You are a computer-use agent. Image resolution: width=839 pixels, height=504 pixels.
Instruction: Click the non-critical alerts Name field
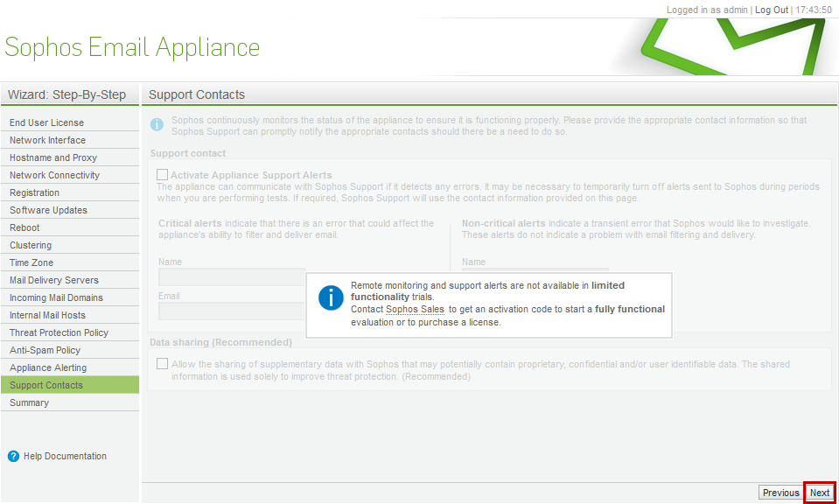point(535,270)
